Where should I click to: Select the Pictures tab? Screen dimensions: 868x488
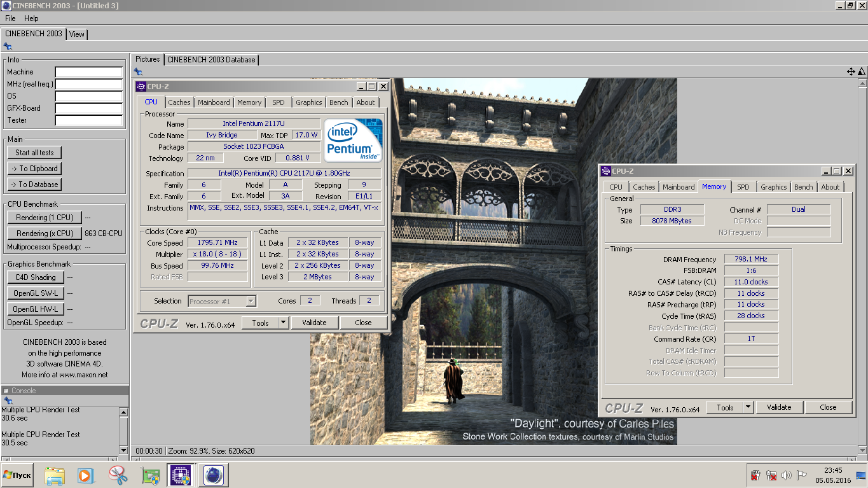pos(148,59)
